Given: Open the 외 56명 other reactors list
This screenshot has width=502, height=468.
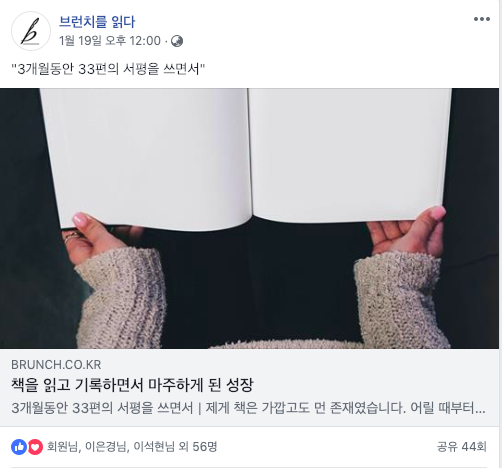Looking at the screenshot, I should pos(198,447).
